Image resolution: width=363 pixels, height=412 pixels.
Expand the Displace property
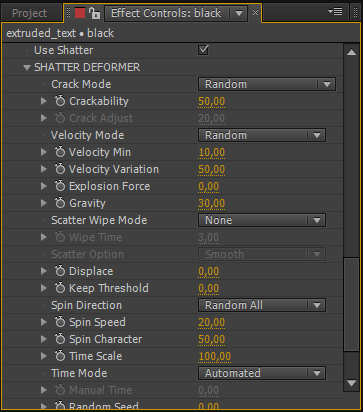point(44,271)
